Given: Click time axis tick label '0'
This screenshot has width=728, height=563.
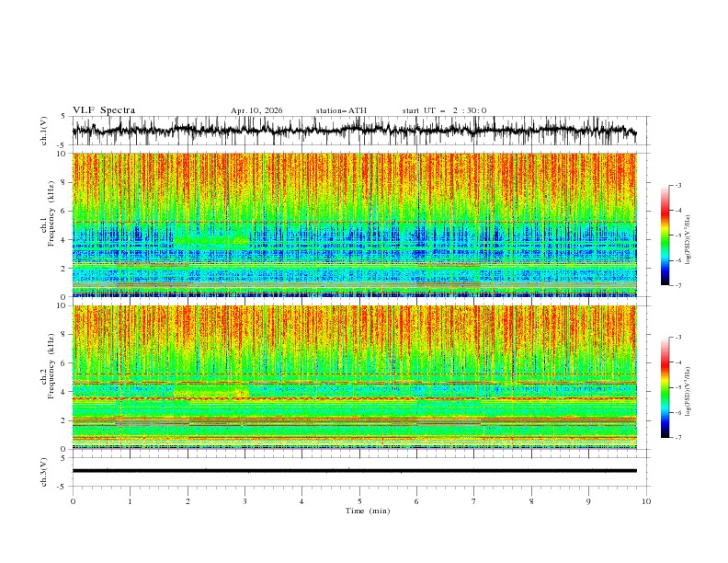Looking at the screenshot, I should (73, 501).
